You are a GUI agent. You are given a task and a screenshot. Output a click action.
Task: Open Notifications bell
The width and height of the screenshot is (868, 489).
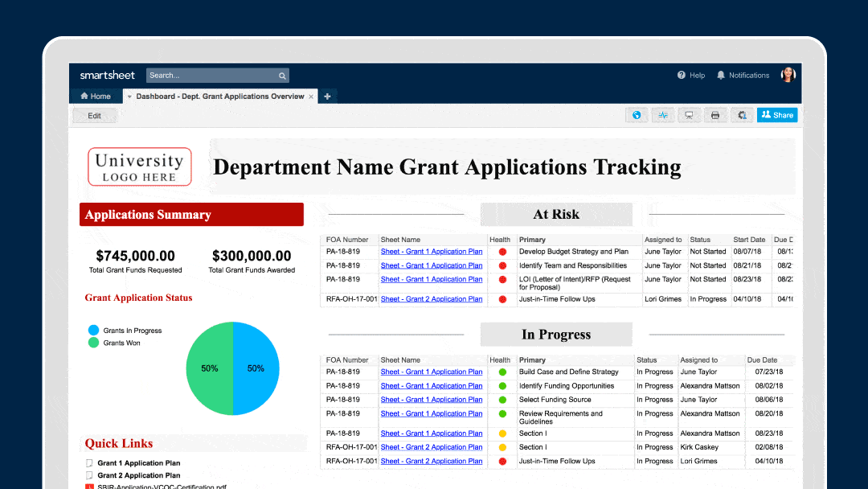tap(721, 75)
